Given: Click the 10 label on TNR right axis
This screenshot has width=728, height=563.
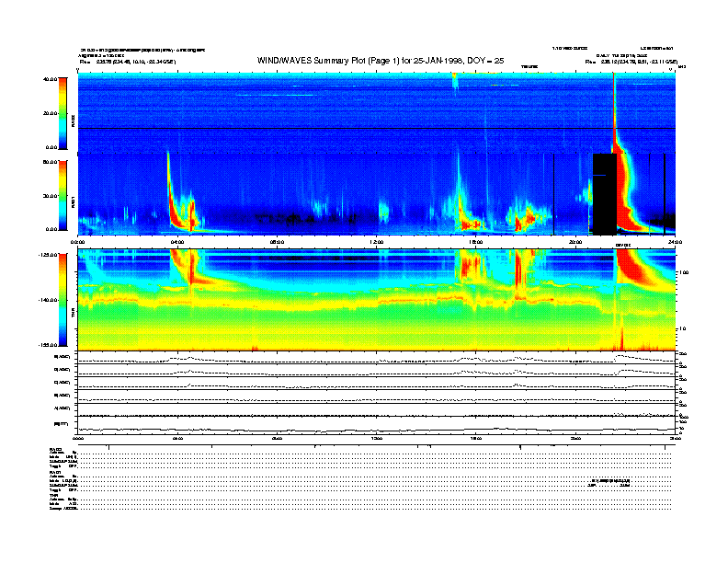Looking at the screenshot, I should 683,329.
